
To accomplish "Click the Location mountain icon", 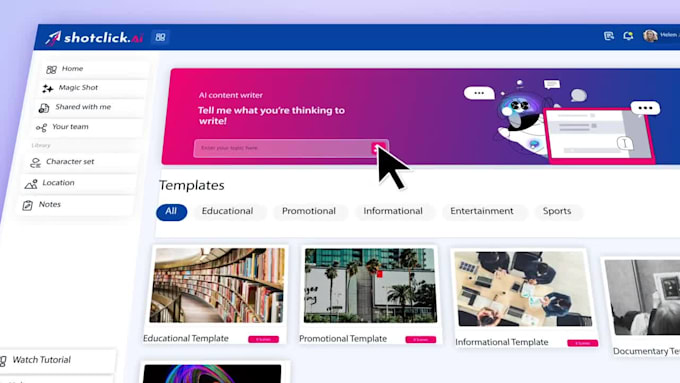I will tap(31, 184).
